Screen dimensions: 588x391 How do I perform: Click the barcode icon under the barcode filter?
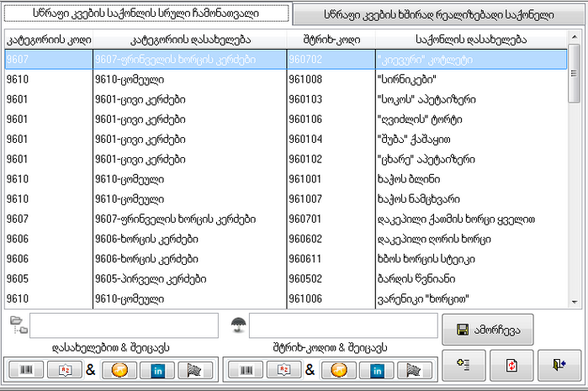(x=246, y=371)
